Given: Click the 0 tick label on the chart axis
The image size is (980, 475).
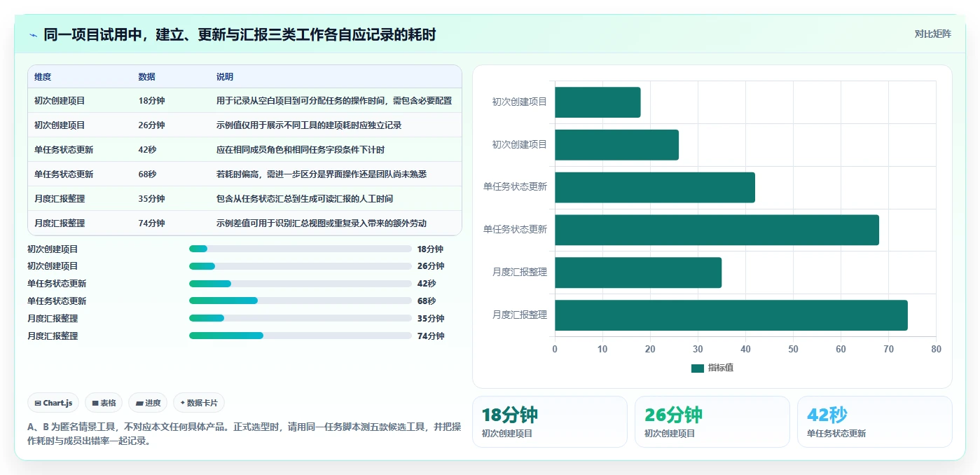Looking at the screenshot, I should pyautogui.click(x=555, y=349).
